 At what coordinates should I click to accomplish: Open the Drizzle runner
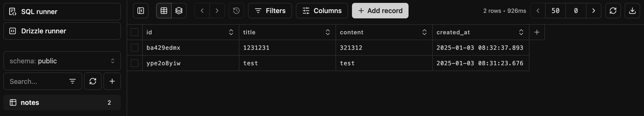pyautogui.click(x=62, y=31)
